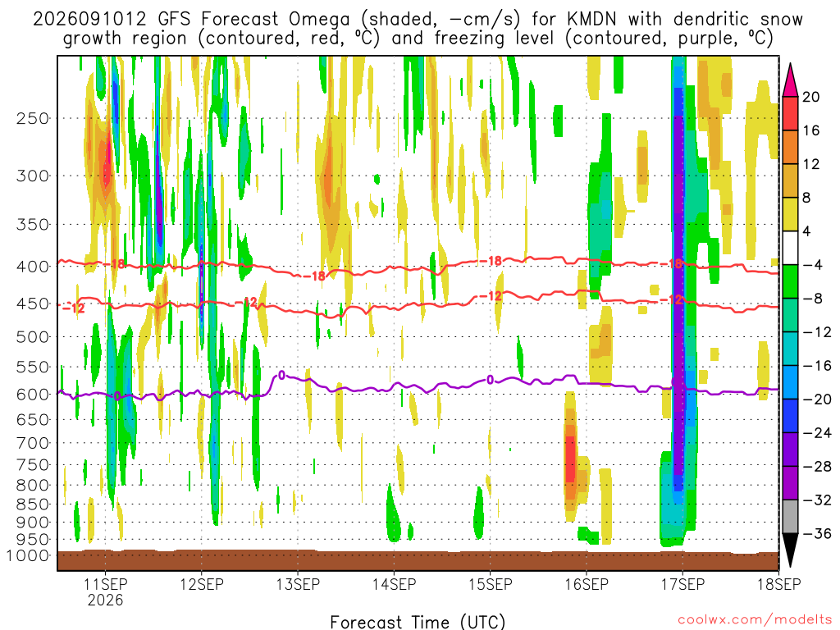
Task: Click the 250 pressure level label
Action: 33,118
